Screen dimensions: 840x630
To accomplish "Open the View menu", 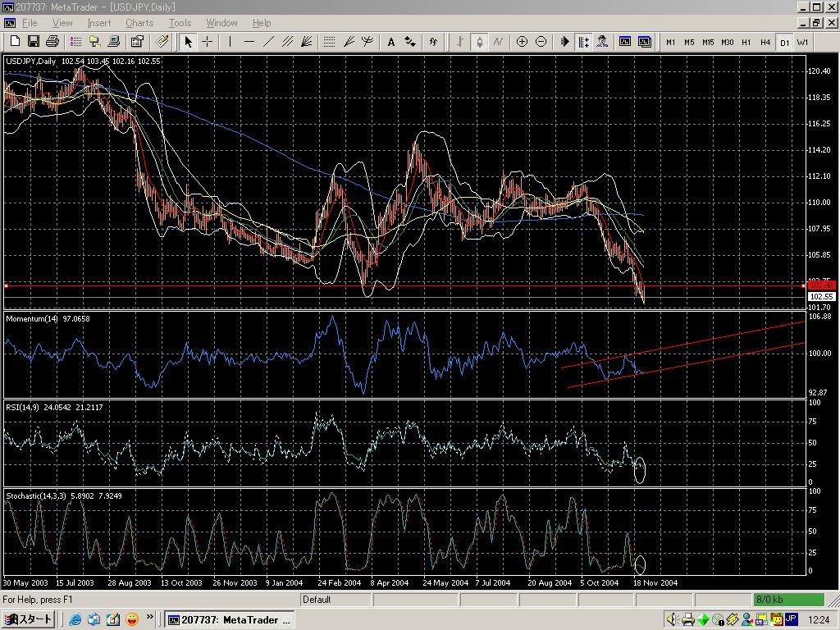I will click(62, 23).
